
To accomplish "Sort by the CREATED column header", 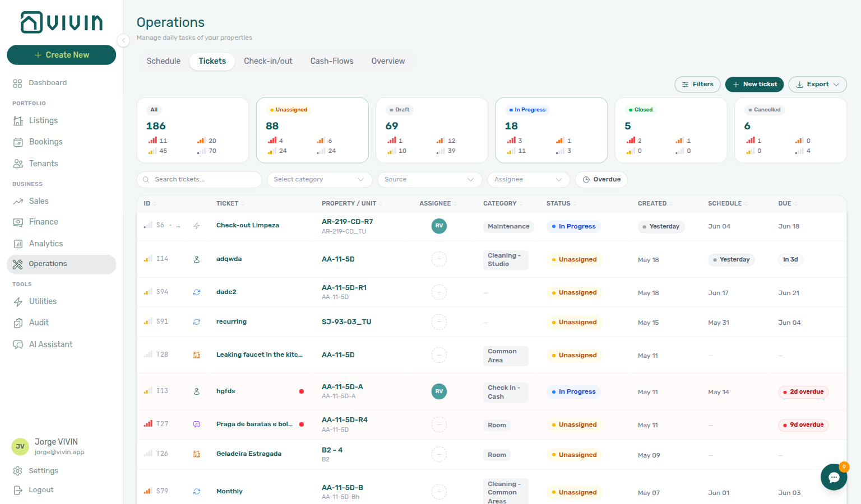I will (655, 204).
